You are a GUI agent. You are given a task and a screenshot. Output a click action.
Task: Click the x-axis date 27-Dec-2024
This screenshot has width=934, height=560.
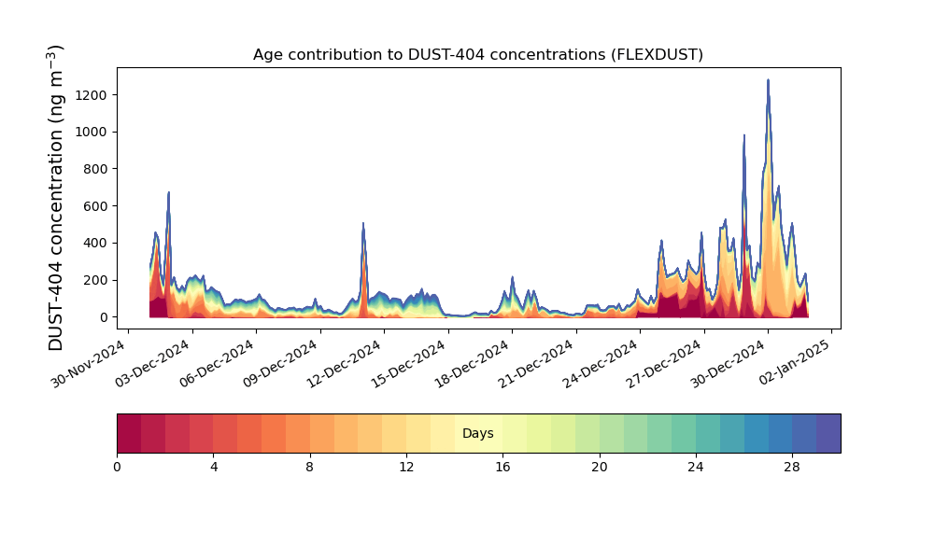[x=663, y=364]
